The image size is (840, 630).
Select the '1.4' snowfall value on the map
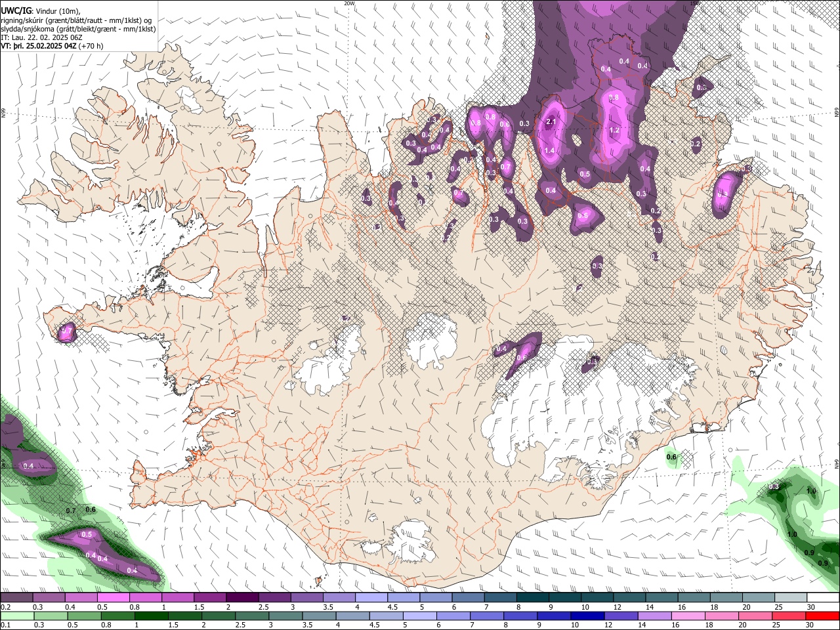(x=550, y=150)
